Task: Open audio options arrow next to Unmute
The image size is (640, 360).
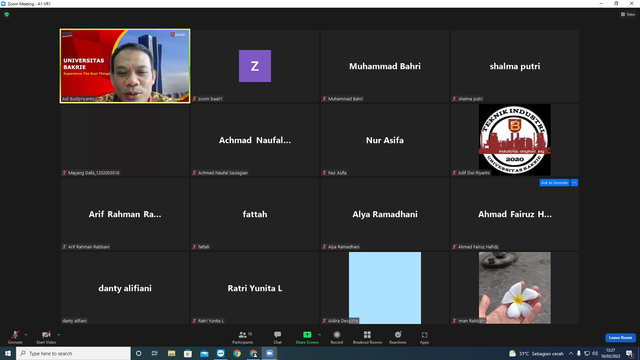Action: point(26,335)
